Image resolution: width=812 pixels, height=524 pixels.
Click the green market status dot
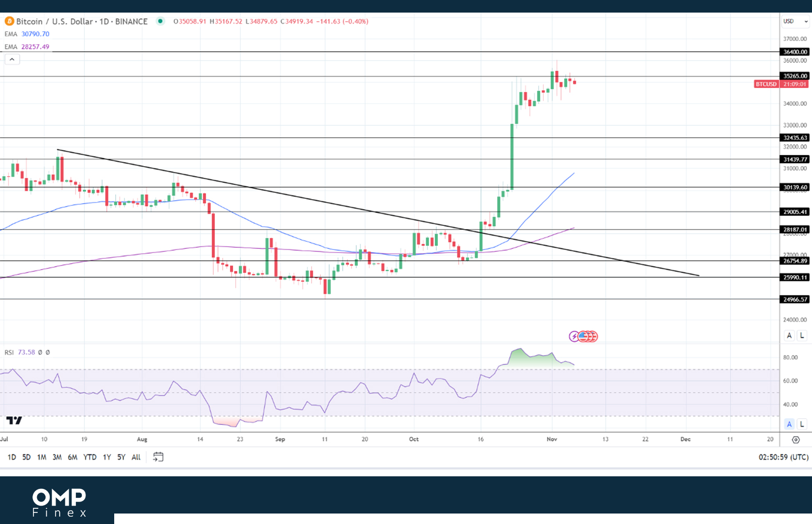coord(161,21)
